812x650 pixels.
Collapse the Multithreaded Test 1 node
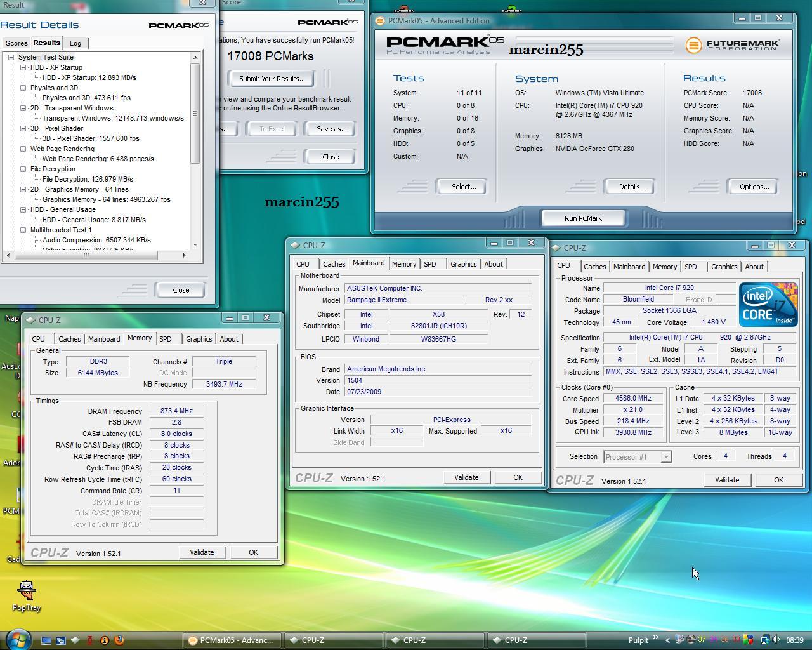[x=23, y=230]
